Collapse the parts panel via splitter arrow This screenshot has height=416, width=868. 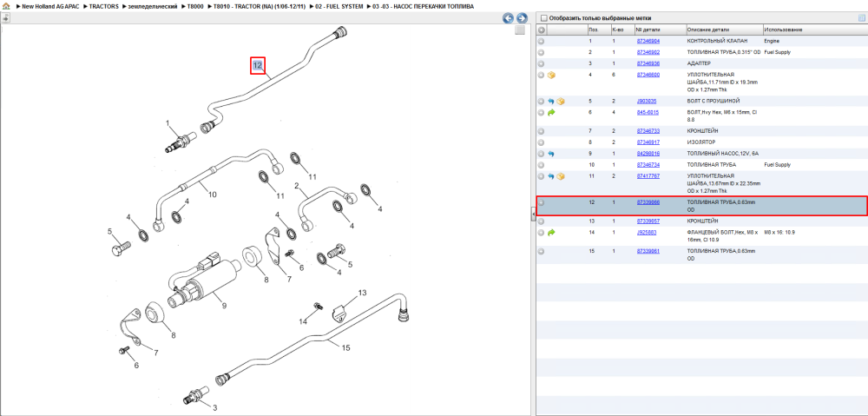pyautogui.click(x=533, y=213)
